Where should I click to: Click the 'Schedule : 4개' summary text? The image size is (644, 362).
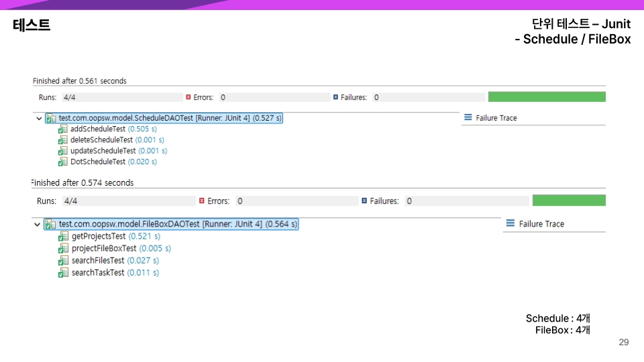tap(557, 318)
